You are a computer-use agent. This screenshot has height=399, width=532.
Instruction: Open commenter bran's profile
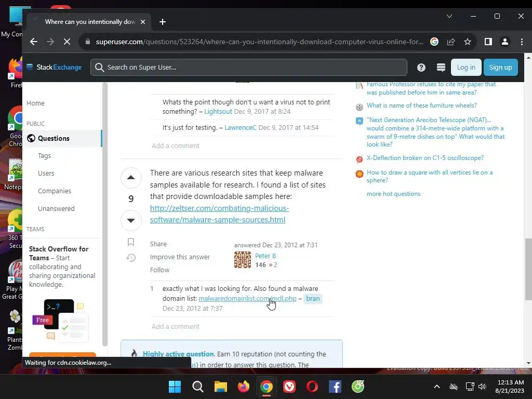(313, 299)
